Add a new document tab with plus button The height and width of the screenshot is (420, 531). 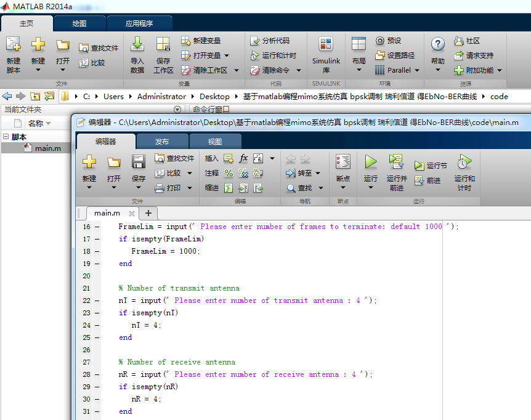tap(148, 213)
